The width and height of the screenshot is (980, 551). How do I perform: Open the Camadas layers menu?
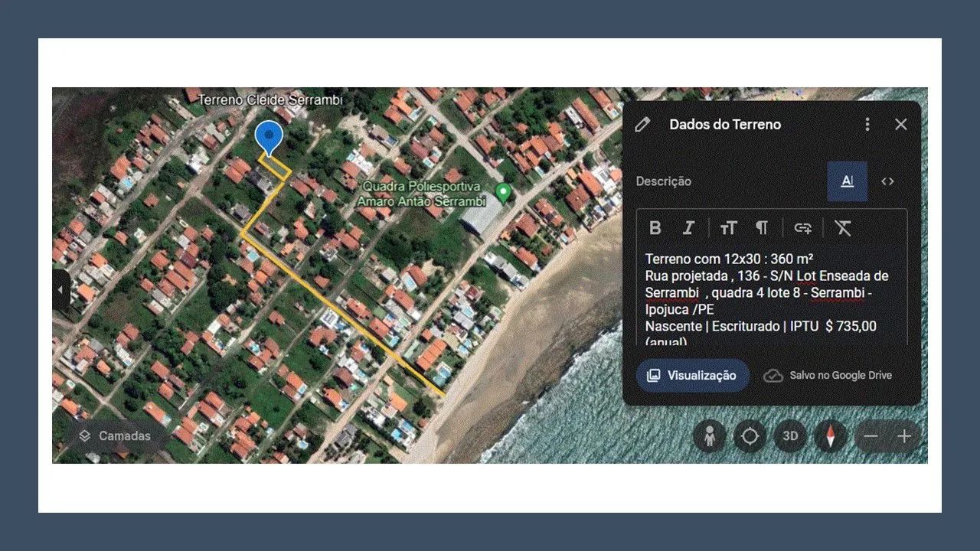point(115,435)
